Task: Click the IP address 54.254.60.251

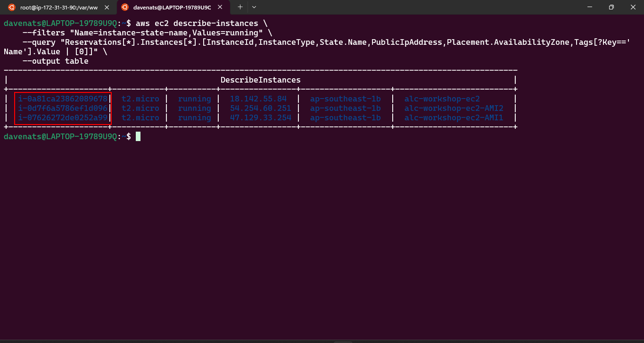Action: (260, 109)
